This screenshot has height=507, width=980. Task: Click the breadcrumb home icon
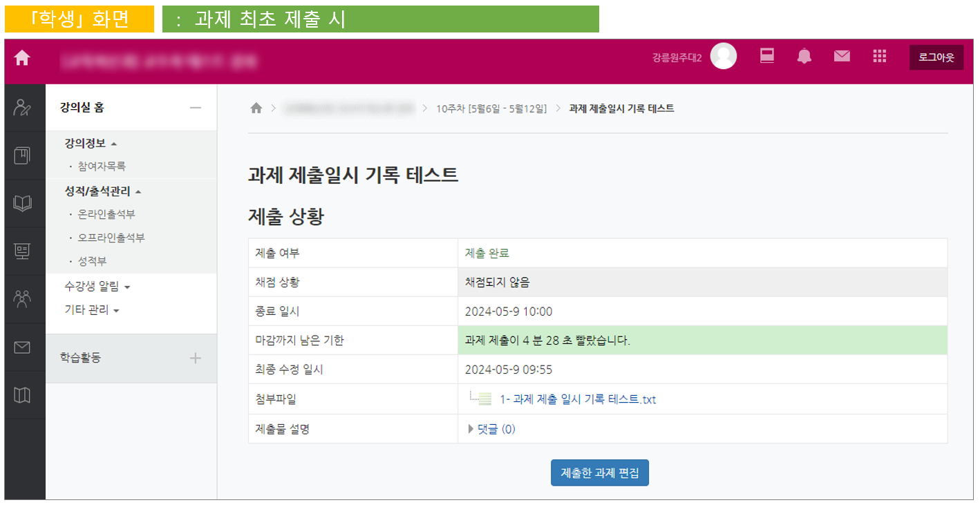pyautogui.click(x=256, y=108)
